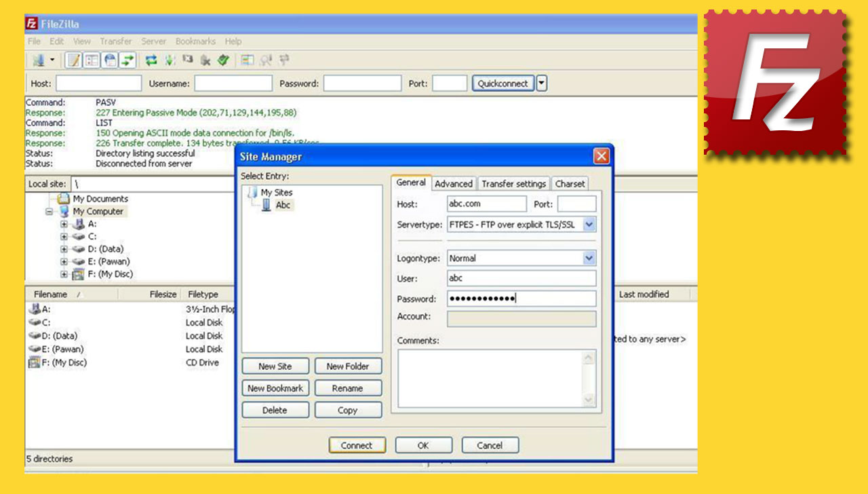Click the Site Manager Port field
This screenshot has width=868, height=494.
pos(576,204)
